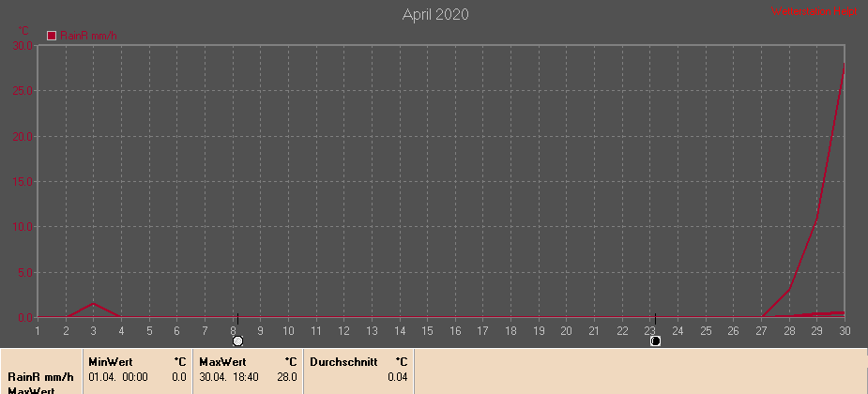The height and width of the screenshot is (394, 868).
Task: Click the April 2020 chart title
Action: [435, 14]
